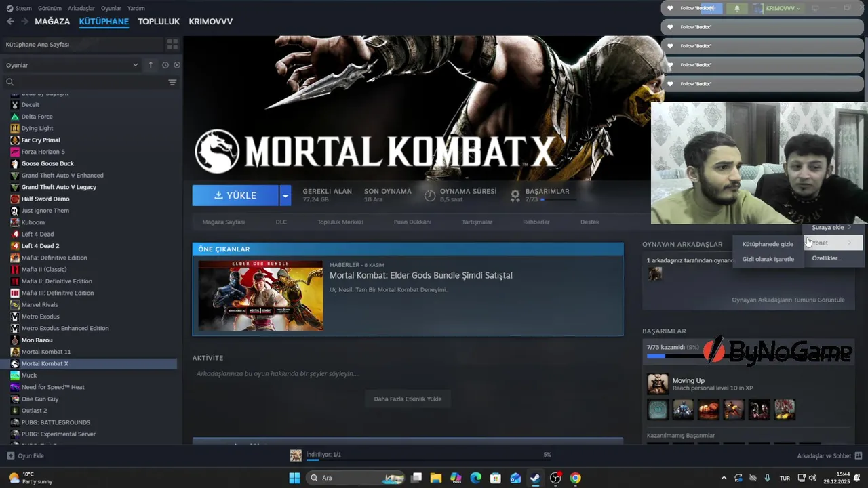Expand the Oyunlar category dropdown
Viewport: 868px width, 488px height.
tap(135, 65)
